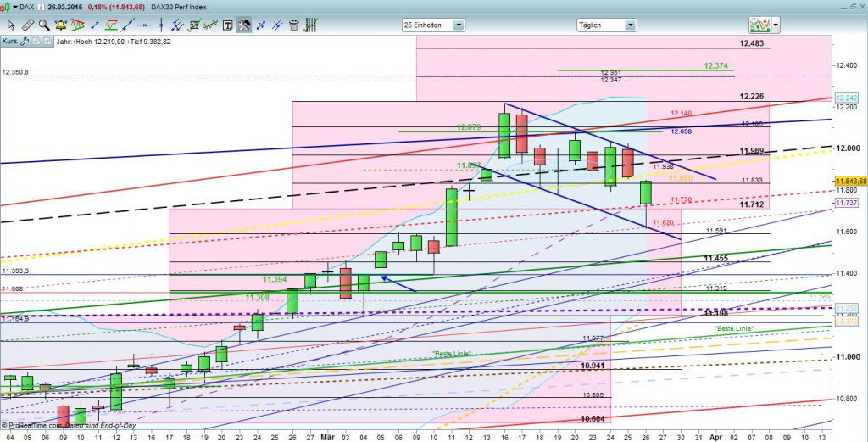Select the horizontal line tool

[x=144, y=25]
